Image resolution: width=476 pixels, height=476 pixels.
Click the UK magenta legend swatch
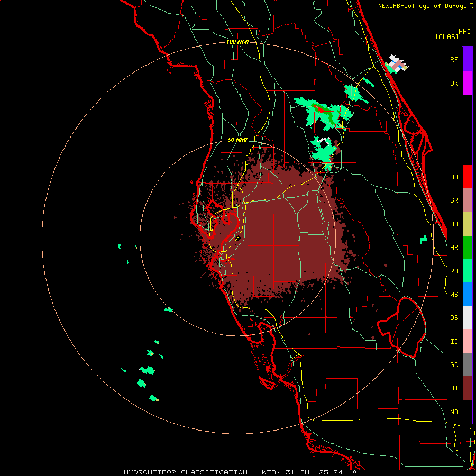click(467, 83)
